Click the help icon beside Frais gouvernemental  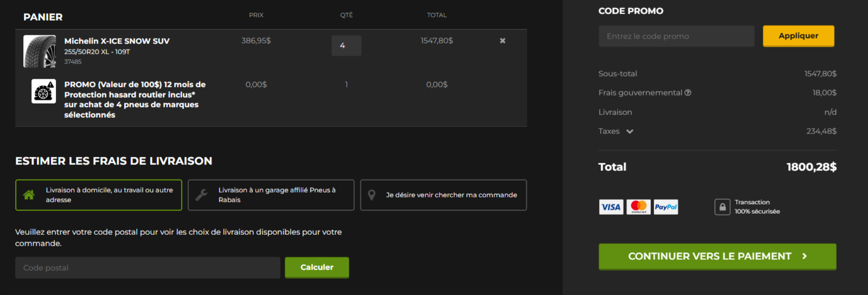point(688,93)
